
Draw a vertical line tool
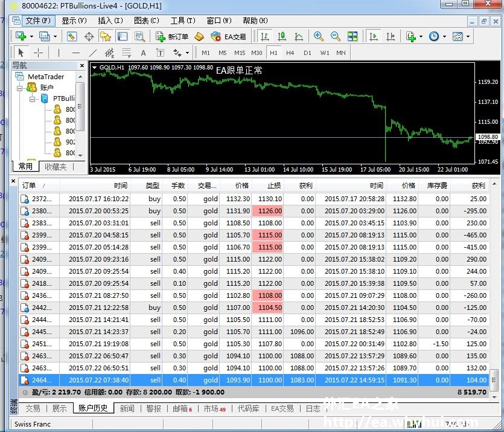(x=59, y=53)
